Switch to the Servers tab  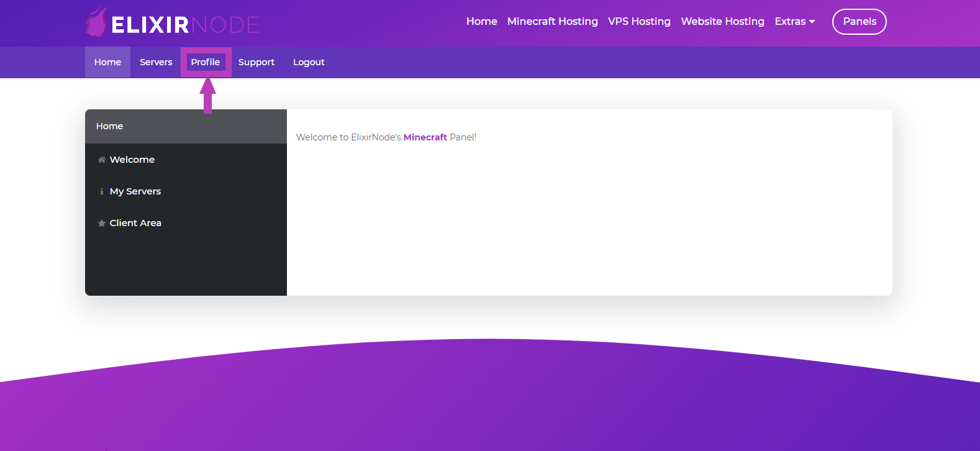(156, 62)
